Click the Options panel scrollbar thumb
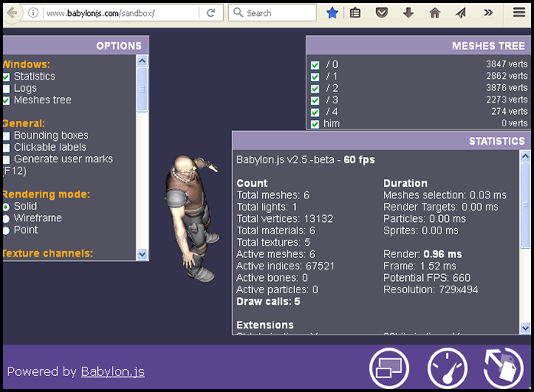 point(142,89)
